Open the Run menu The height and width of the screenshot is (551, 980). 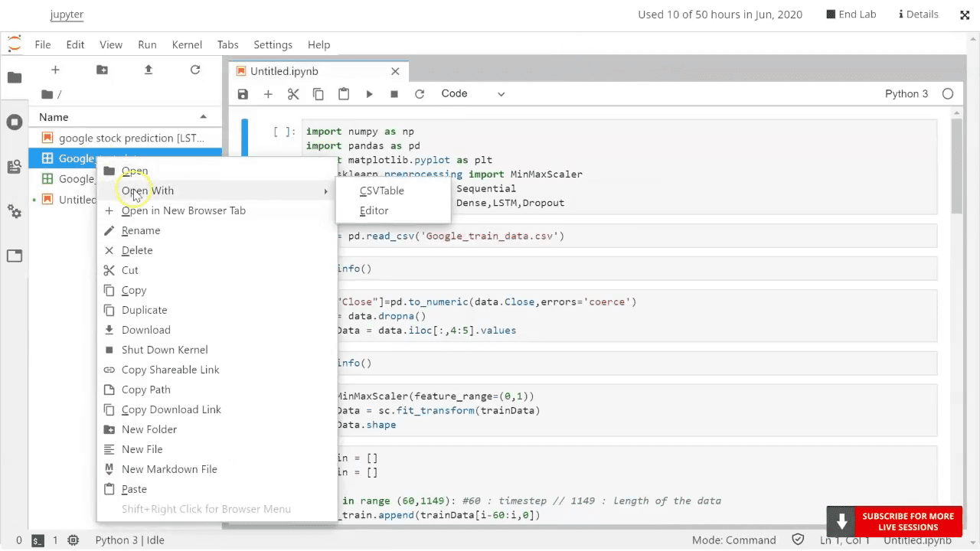pyautogui.click(x=147, y=44)
